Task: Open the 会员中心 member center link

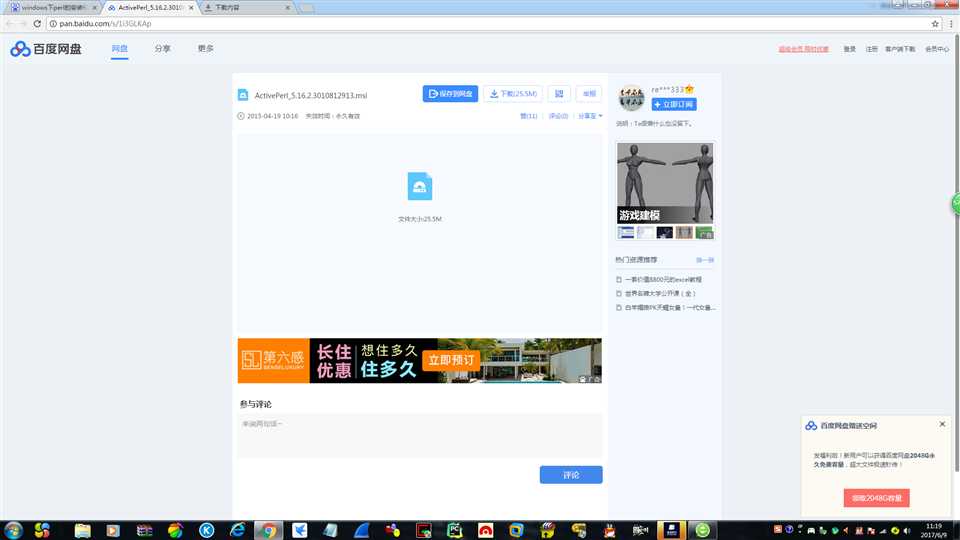Action: click(937, 49)
